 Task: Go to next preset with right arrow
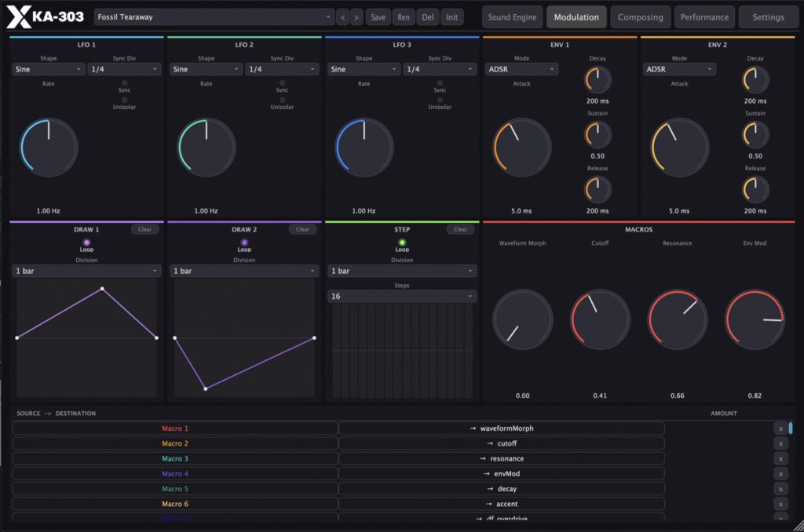tap(356, 17)
